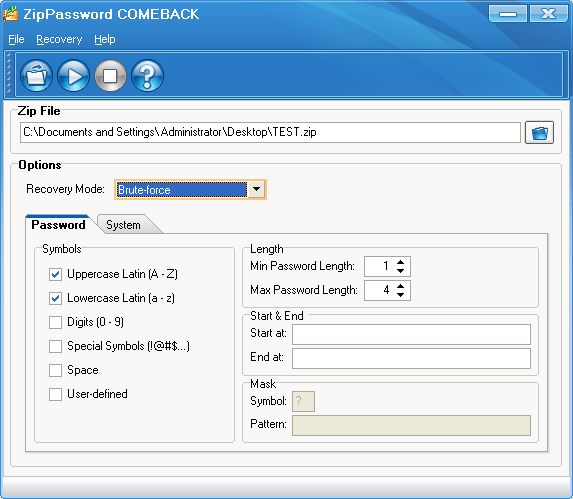Expand the Recovery Mode dropdown arrow
This screenshot has height=499, width=573.
(257, 190)
